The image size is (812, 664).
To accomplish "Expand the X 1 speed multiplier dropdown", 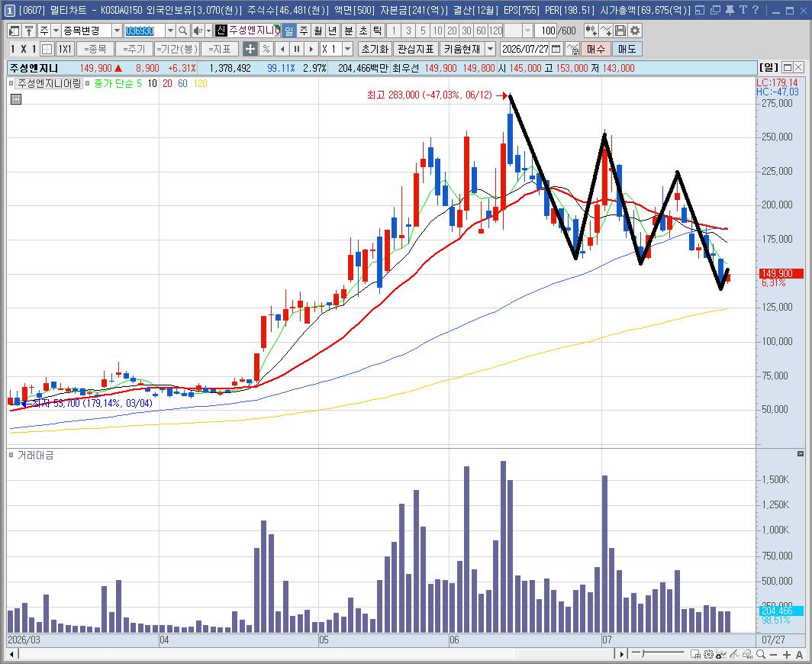I will click(347, 49).
